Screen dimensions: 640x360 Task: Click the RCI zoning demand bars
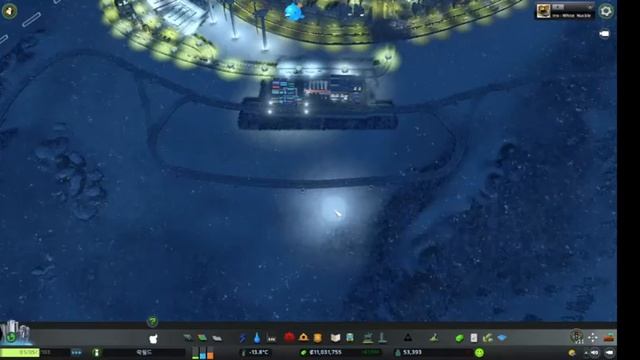[202, 353]
